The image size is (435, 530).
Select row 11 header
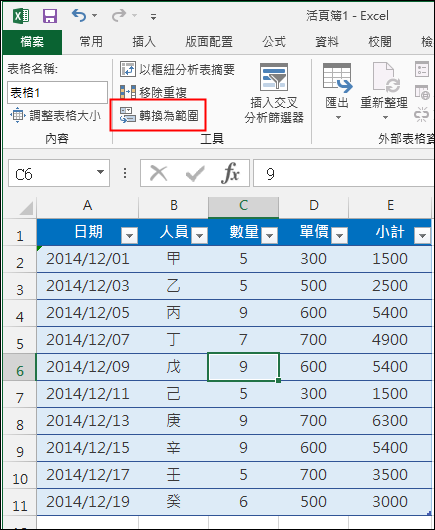pos(20,503)
